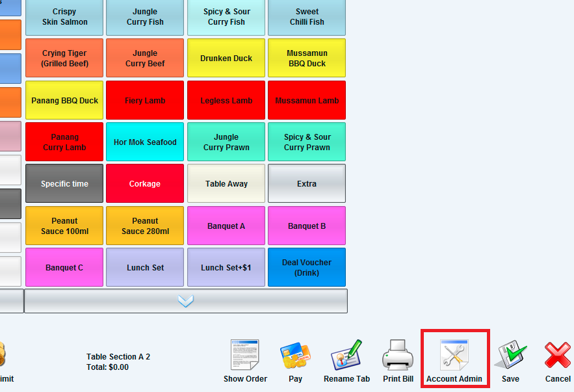Apply Deal Voucher (Drink)
This screenshot has height=392, width=574.
[x=307, y=267]
